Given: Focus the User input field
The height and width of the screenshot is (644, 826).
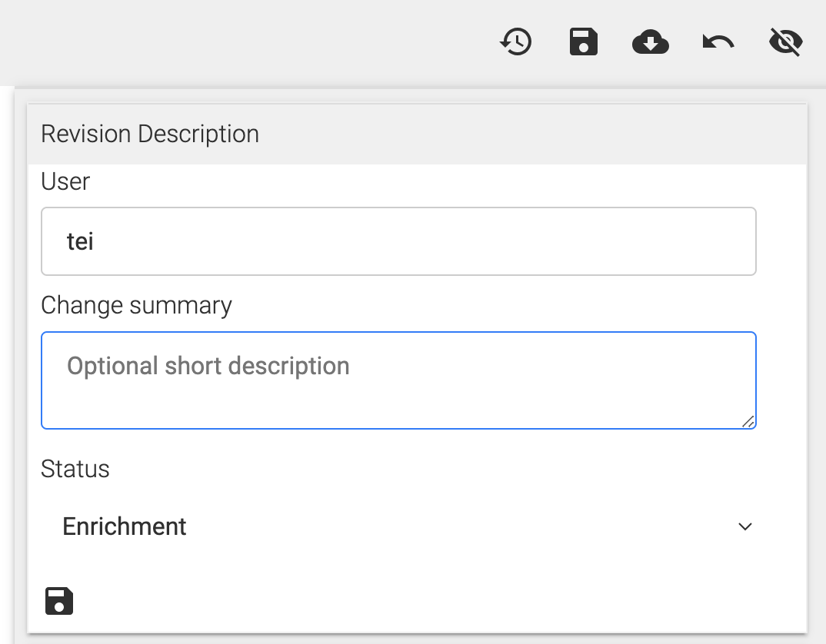Looking at the screenshot, I should click(398, 241).
